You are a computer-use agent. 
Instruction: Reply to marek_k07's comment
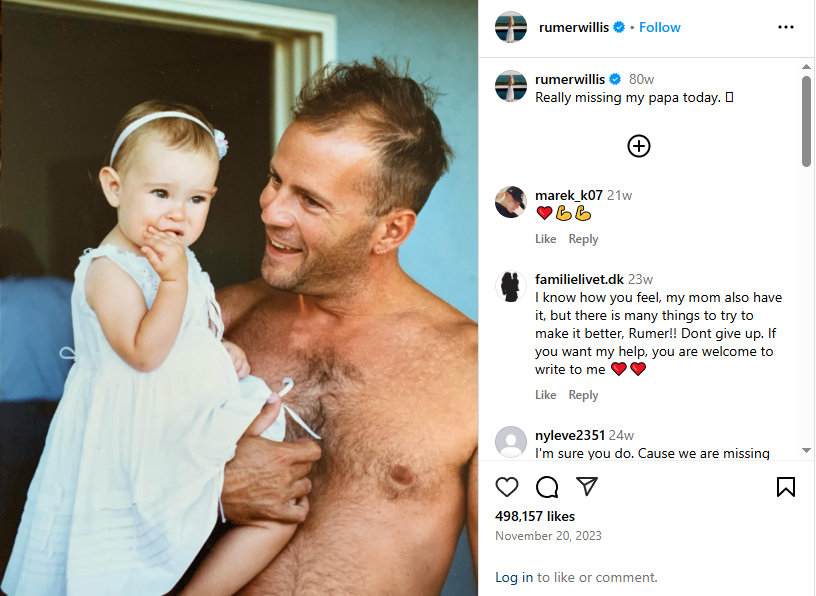click(583, 239)
